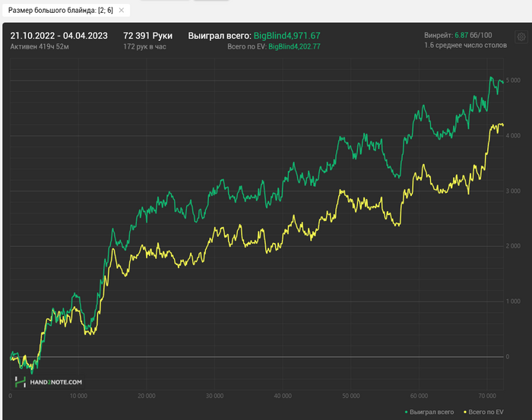The width and height of the screenshot is (532, 420).
Task: Click the 70 000 x-axis label
Action: (x=487, y=396)
